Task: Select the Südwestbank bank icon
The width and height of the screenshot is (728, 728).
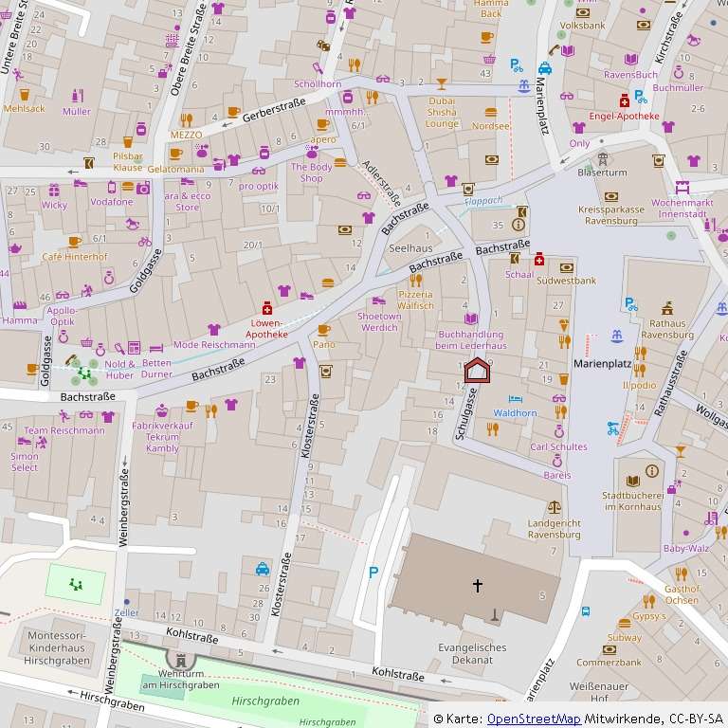Action: coord(567,268)
